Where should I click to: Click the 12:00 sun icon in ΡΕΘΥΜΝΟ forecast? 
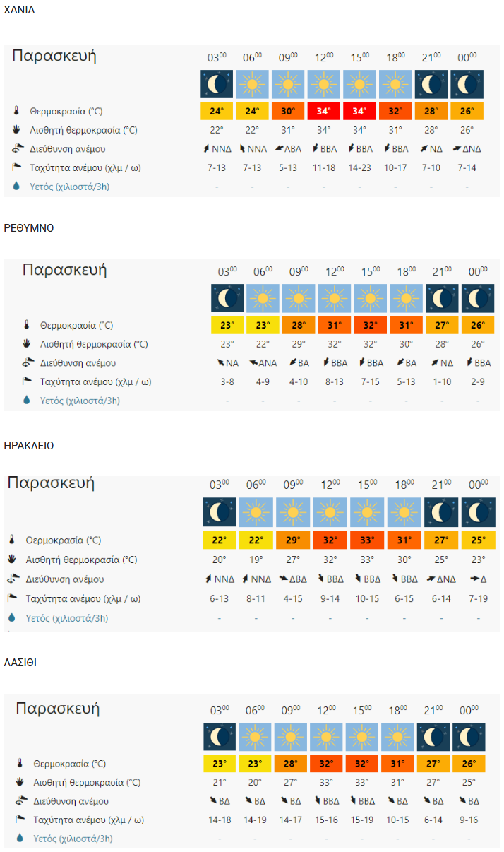click(335, 299)
